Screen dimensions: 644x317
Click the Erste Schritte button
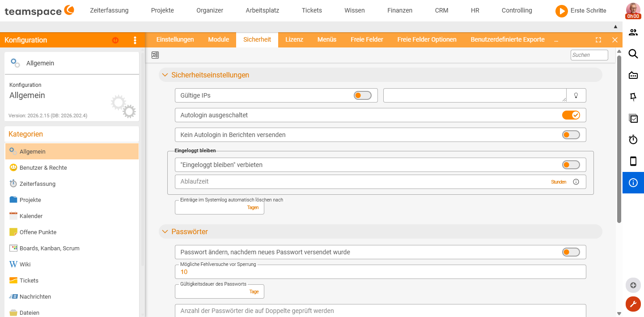pyautogui.click(x=580, y=10)
